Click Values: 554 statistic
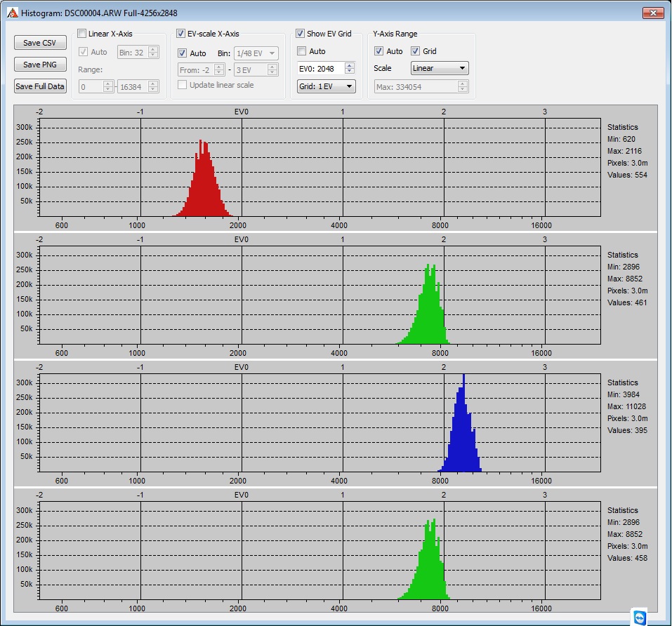The image size is (672, 626). point(627,175)
